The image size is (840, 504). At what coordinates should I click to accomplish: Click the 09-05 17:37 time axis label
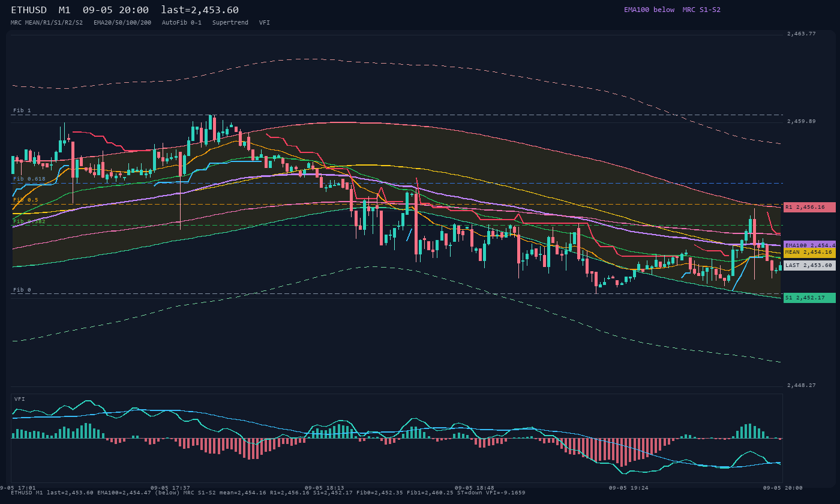(170, 488)
